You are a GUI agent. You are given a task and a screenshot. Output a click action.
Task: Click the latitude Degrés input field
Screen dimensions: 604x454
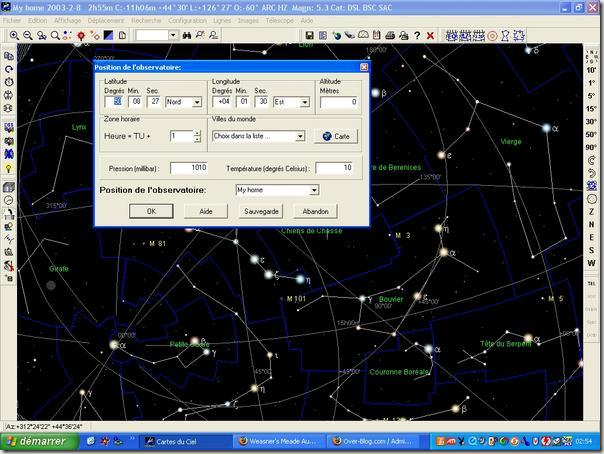(x=114, y=102)
